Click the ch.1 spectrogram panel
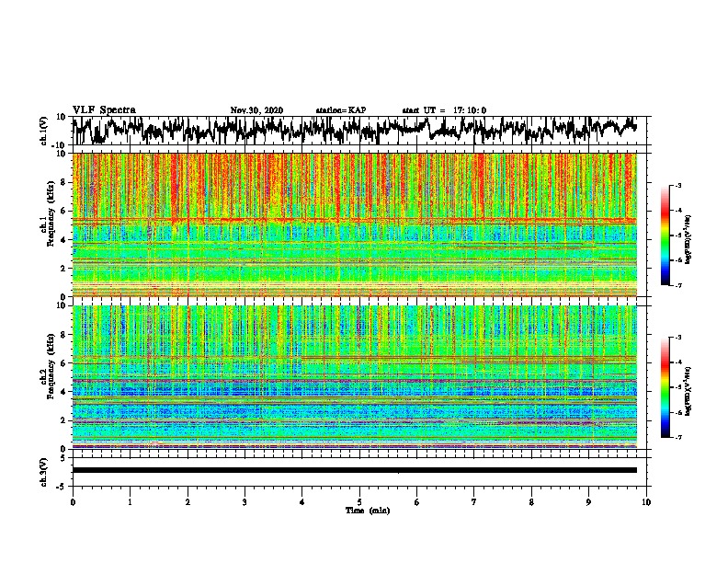The image size is (728, 563). [355, 224]
